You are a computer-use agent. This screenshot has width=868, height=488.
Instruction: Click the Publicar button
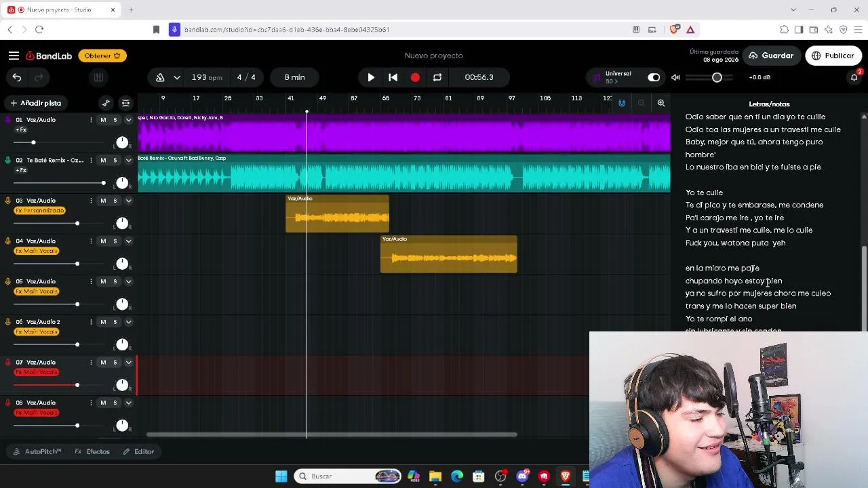(x=833, y=56)
